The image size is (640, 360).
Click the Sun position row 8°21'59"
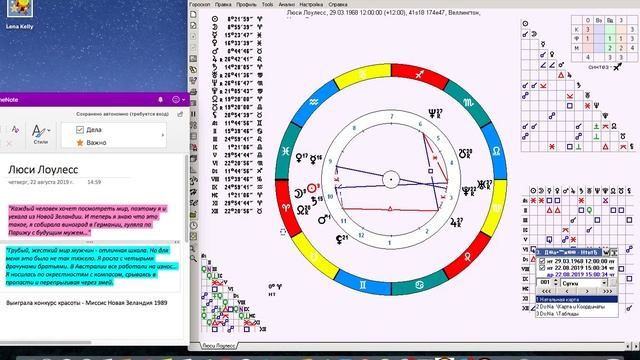[237, 19]
